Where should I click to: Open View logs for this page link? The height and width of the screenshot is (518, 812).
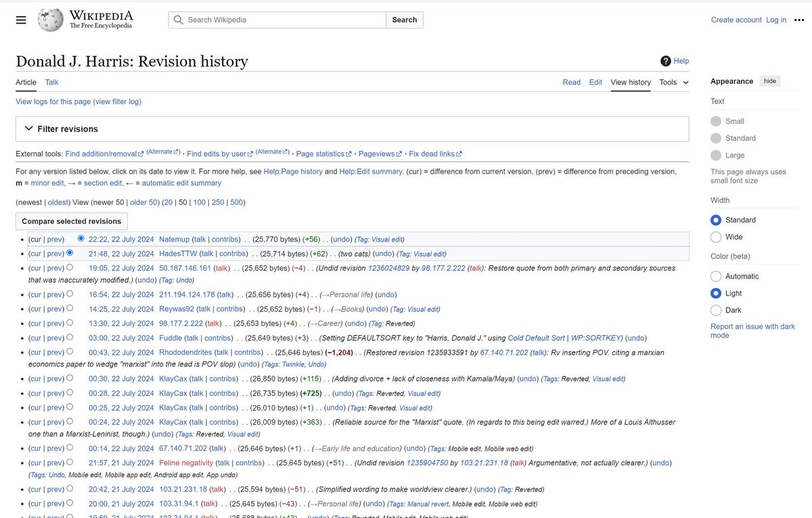[53, 101]
